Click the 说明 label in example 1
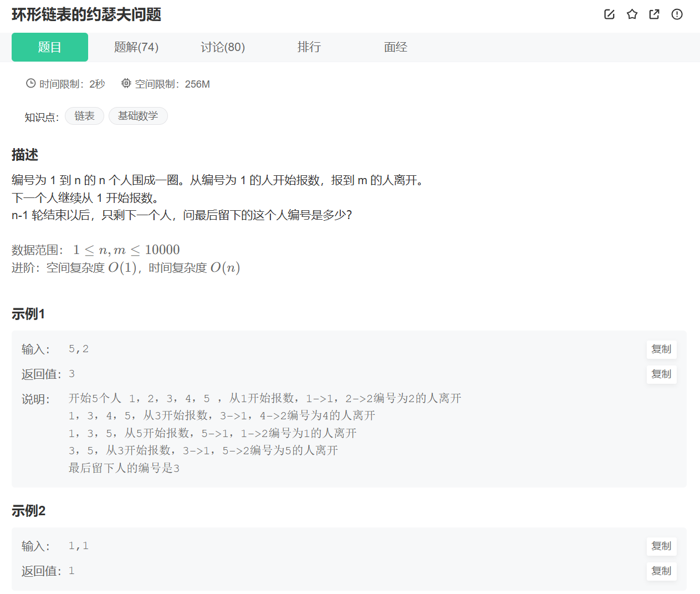Viewport: 700px width, 594px height. click(35, 399)
